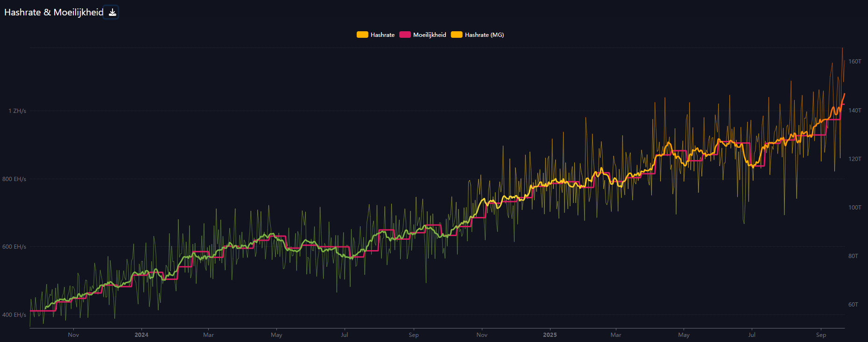The height and width of the screenshot is (342, 868).
Task: Click the Nov label just before 2024
Action: click(73, 335)
